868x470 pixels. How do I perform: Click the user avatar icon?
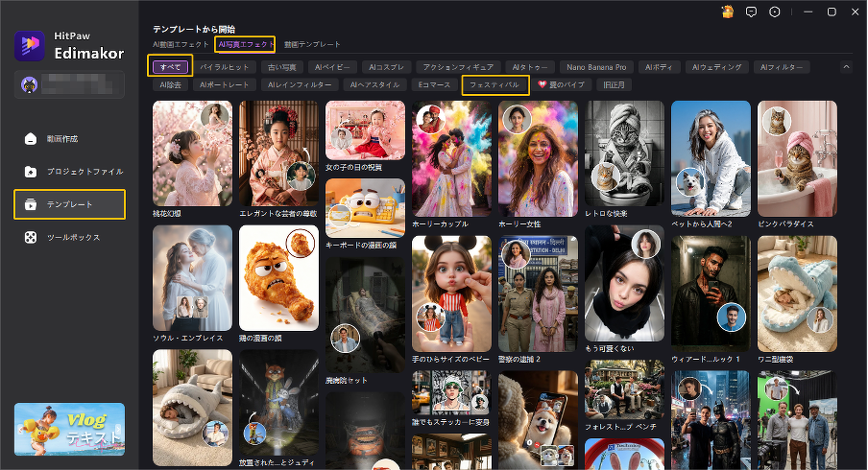click(x=28, y=84)
